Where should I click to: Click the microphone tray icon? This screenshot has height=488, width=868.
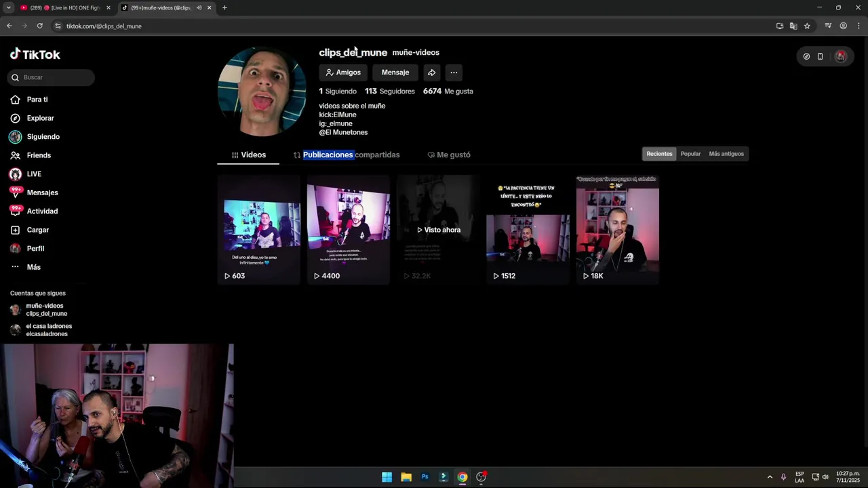[783, 477]
